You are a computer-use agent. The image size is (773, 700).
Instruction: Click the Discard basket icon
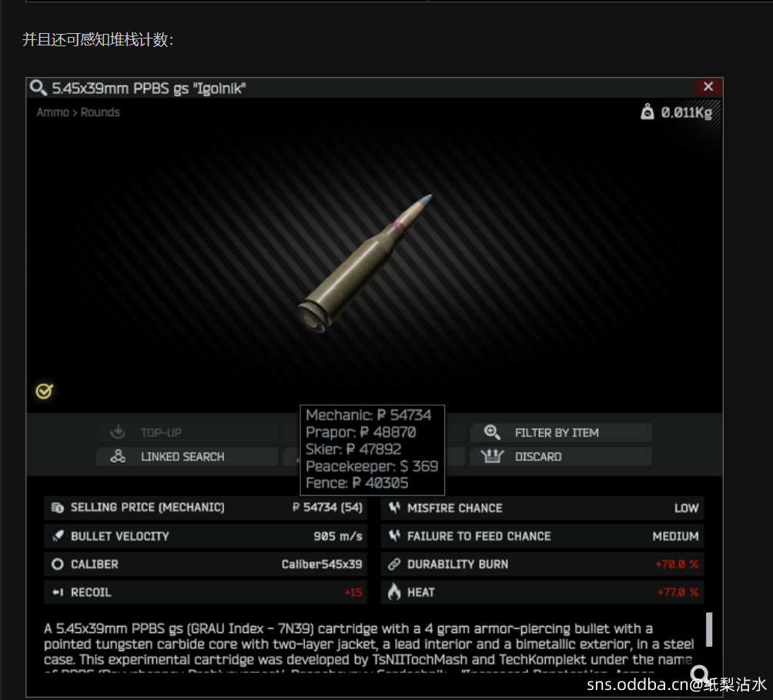click(x=492, y=457)
